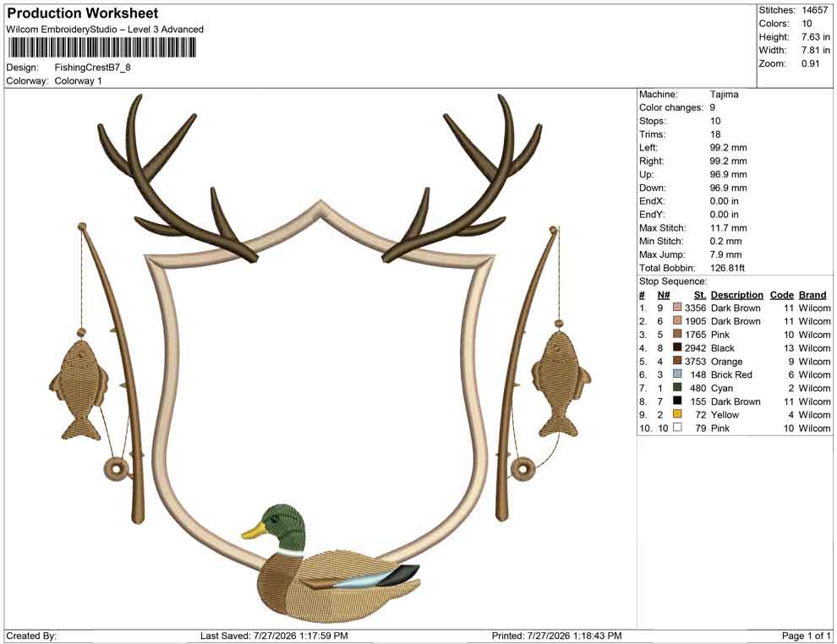Screen dimensions: 837x644
Task: Click the EndX value "0.00 in"
Action: [725, 201]
